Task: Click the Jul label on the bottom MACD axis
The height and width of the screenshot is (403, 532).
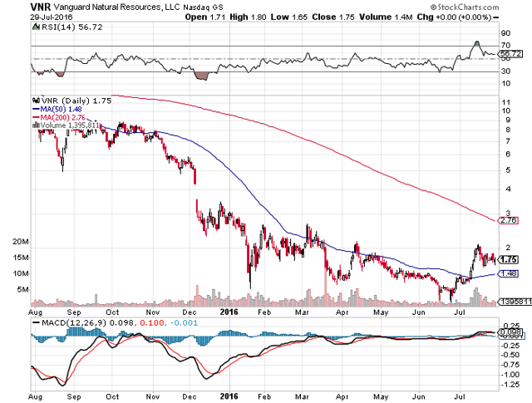Action: (x=460, y=396)
